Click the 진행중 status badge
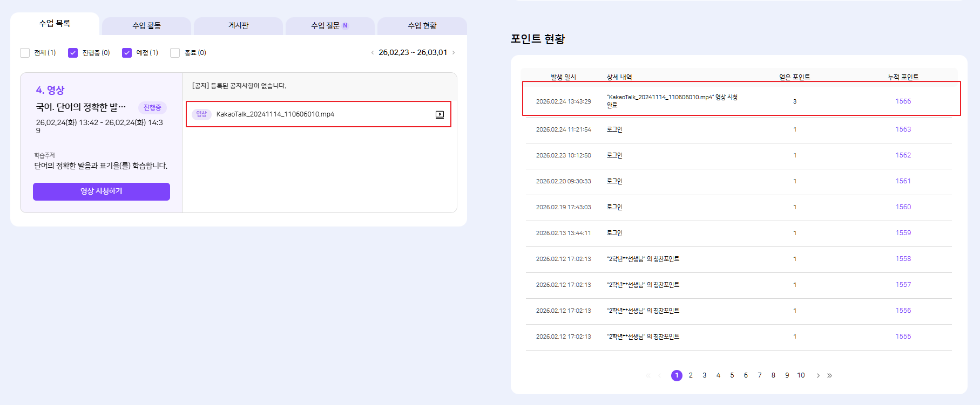Screen dimensions: 980x405 (x=152, y=108)
